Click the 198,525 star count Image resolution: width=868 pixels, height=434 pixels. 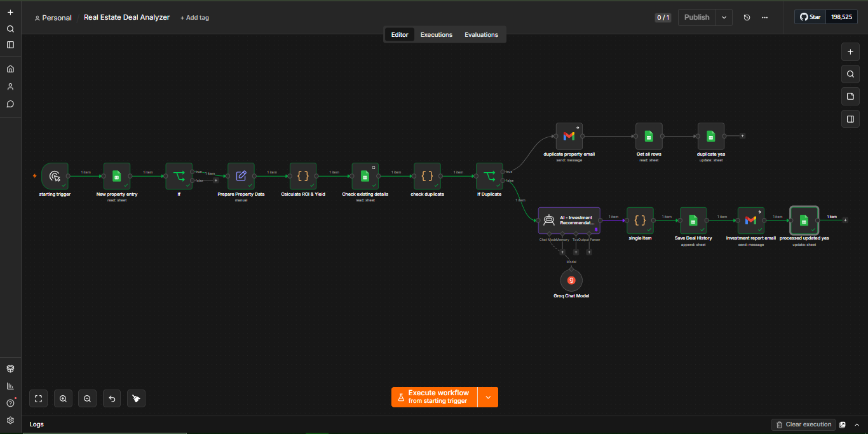pos(841,17)
